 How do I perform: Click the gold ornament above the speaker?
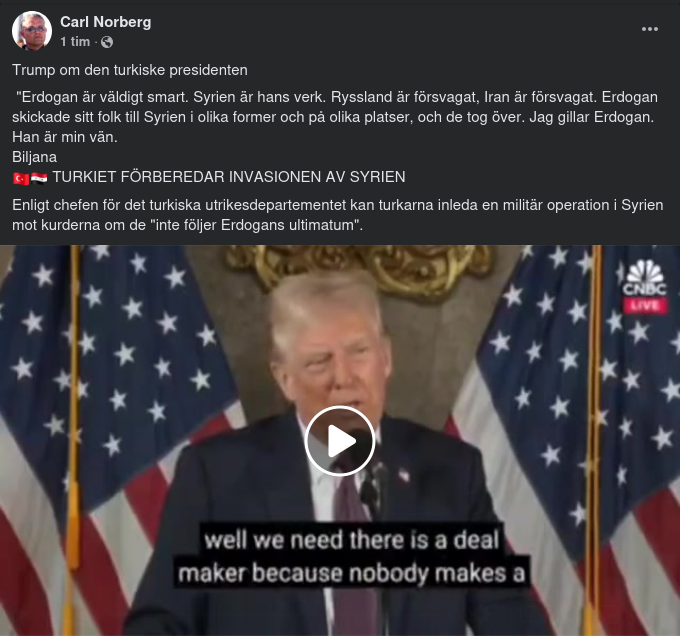click(x=358, y=266)
